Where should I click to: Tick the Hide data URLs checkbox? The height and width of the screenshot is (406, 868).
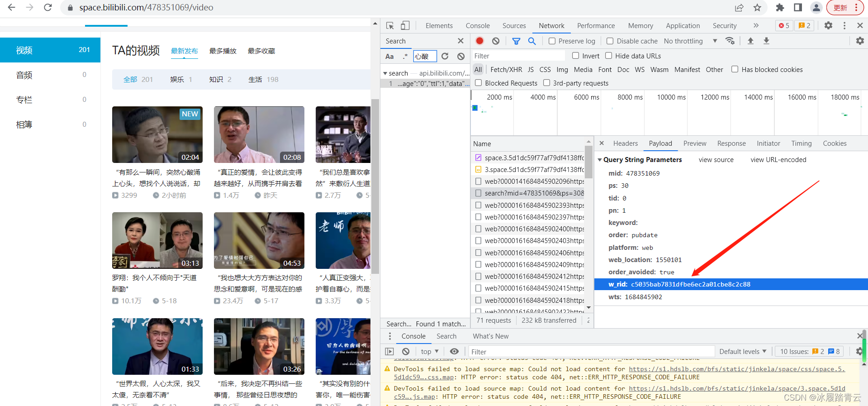(x=608, y=56)
